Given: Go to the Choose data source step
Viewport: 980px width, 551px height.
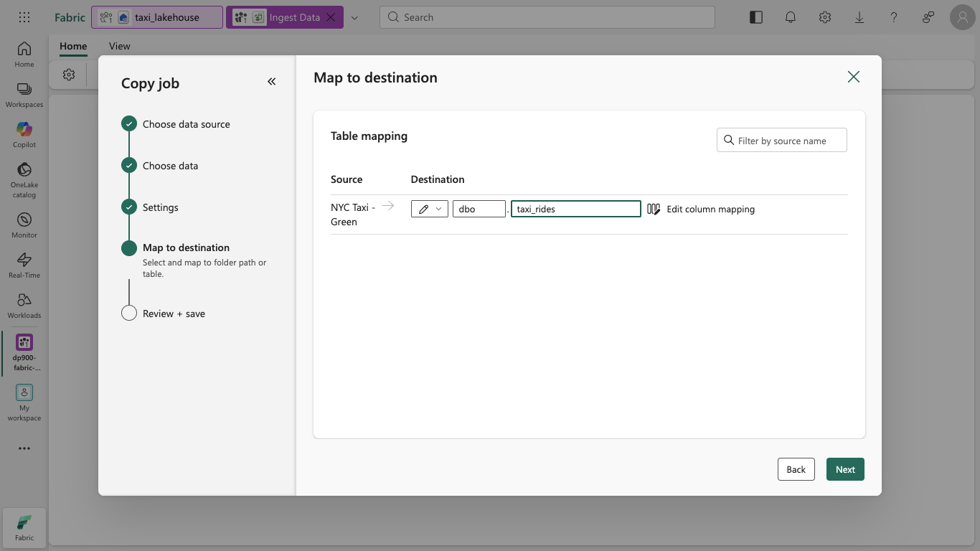Looking at the screenshot, I should point(176,124).
